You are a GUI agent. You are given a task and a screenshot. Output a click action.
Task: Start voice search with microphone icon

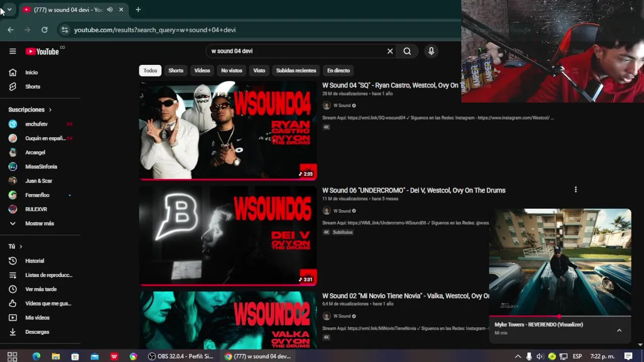(x=431, y=51)
